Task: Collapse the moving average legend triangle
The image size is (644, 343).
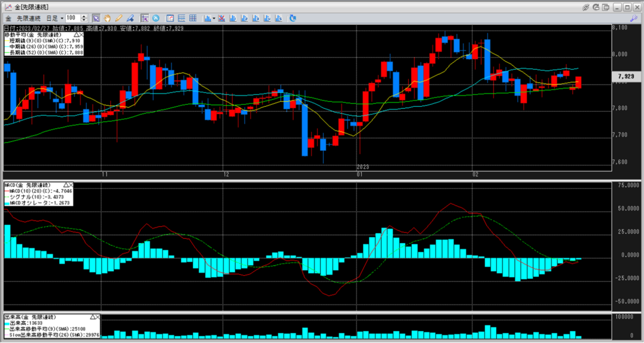Action: 77,34
